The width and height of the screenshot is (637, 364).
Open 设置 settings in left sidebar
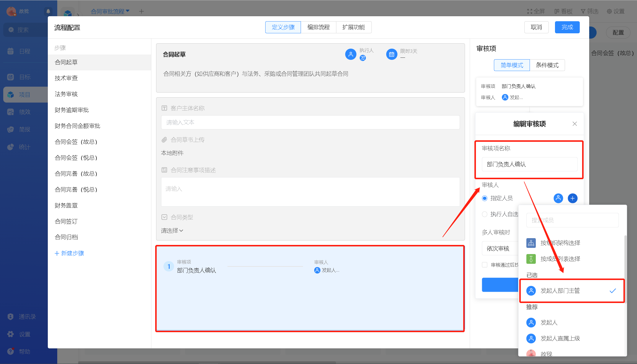[x=19, y=334]
